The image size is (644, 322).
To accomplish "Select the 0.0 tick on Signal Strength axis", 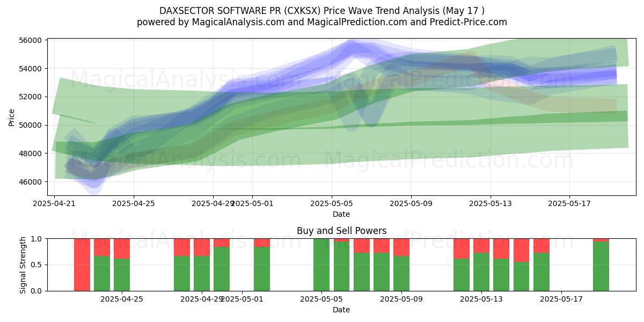I will coord(36,291).
